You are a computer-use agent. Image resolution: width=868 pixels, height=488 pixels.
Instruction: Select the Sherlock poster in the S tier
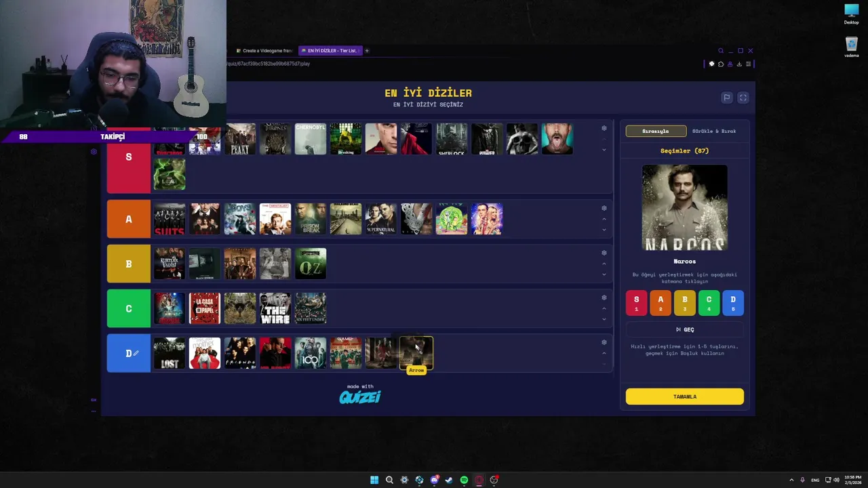point(452,139)
